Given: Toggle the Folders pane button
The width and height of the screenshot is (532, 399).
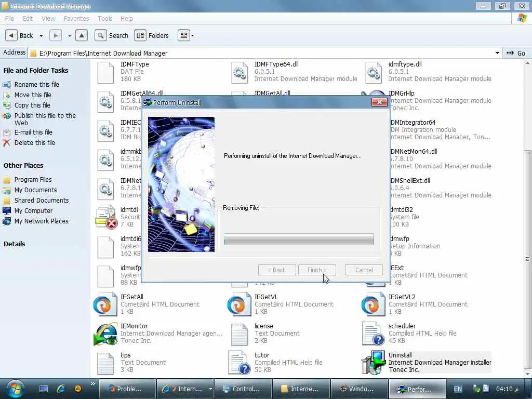Looking at the screenshot, I should coord(152,35).
